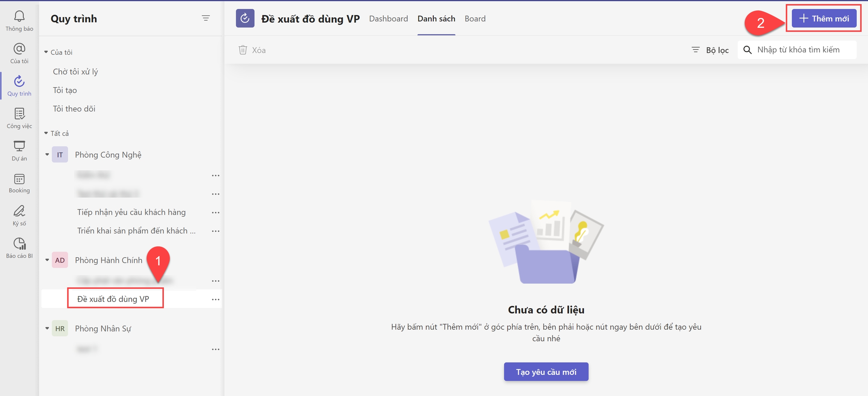868x396 pixels.
Task: Open Ký số digital signature icon
Action: tap(19, 215)
